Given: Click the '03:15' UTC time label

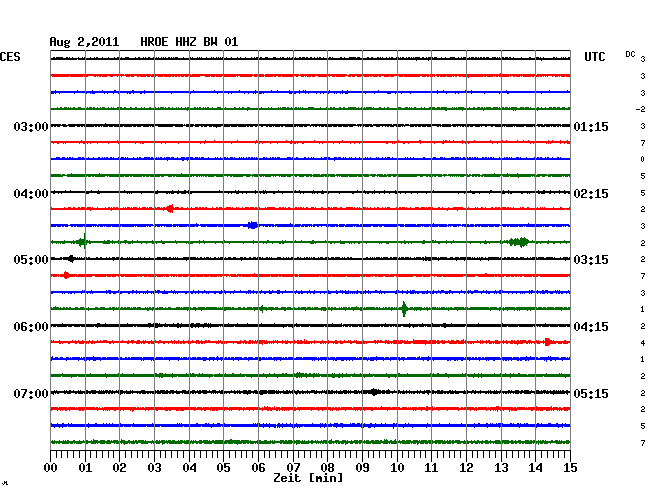Looking at the screenshot, I should 591,260.
